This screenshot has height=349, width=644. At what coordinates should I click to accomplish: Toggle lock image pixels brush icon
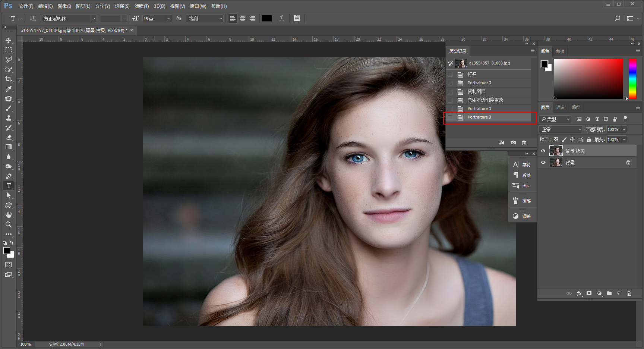pyautogui.click(x=564, y=139)
